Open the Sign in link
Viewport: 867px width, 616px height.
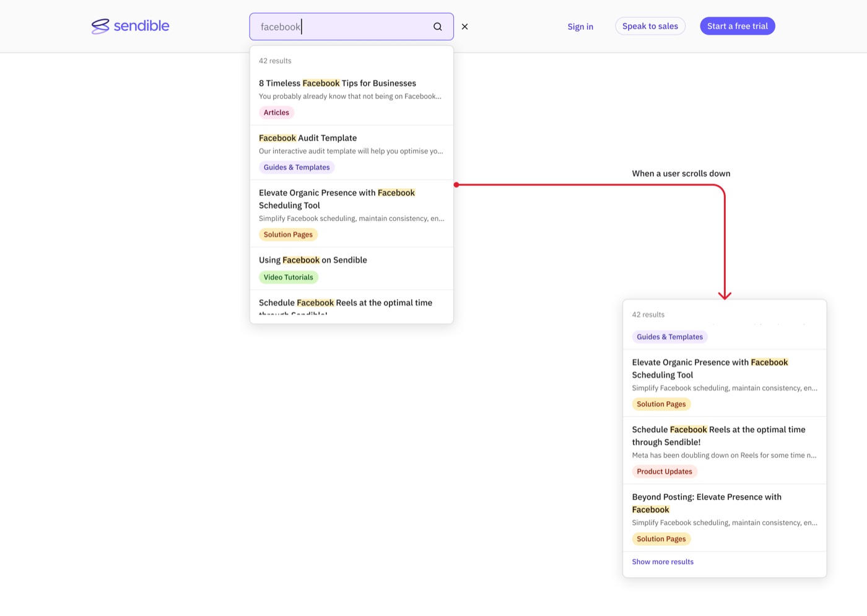point(580,27)
